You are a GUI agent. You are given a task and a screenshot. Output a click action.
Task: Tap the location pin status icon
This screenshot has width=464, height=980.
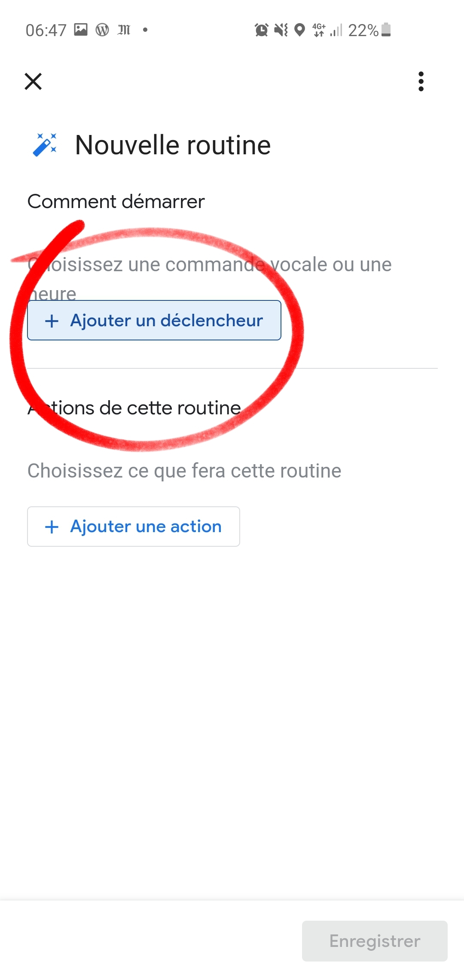coord(299,30)
